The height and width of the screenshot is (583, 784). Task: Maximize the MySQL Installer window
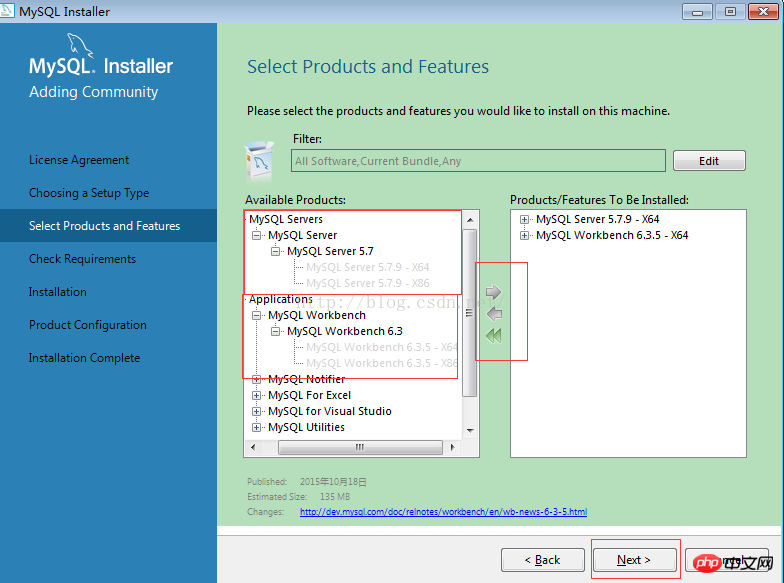(730, 11)
